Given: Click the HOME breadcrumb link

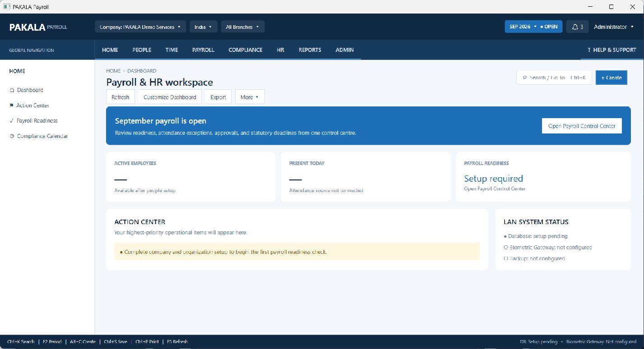Looking at the screenshot, I should [113, 71].
